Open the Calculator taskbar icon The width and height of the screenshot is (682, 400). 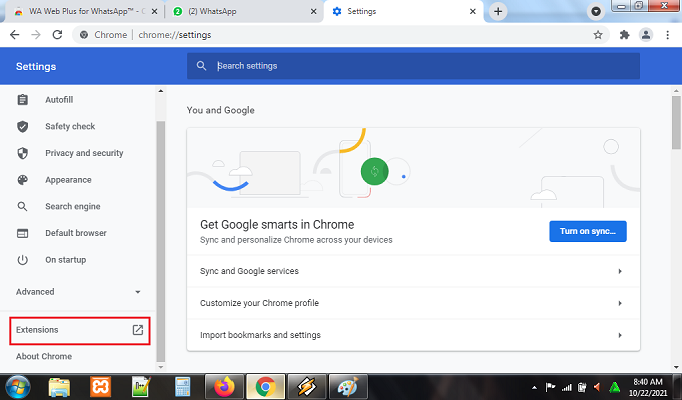(x=183, y=387)
